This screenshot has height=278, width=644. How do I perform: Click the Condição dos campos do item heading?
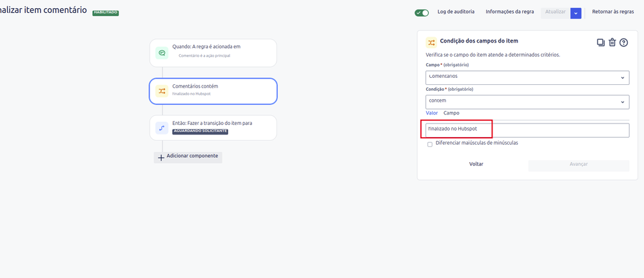(479, 41)
